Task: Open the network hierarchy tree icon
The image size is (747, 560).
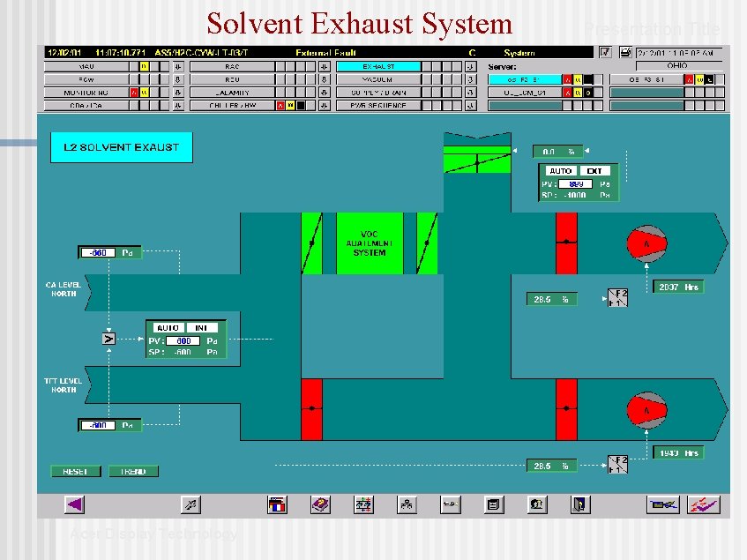Action: 407,504
